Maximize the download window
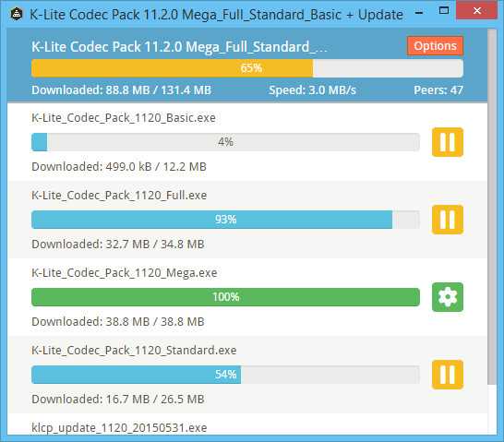 coord(444,11)
